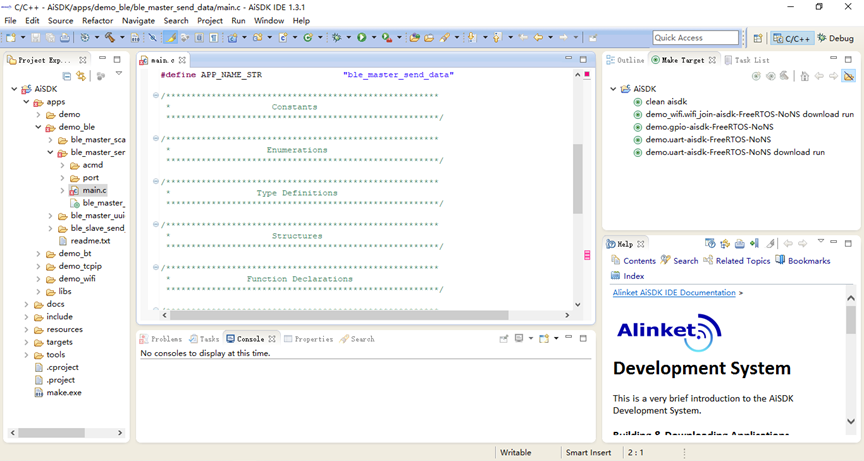Viewport: 864px width, 461px height.
Task: Collapse AiSDK node in Make Target view
Action: click(613, 89)
